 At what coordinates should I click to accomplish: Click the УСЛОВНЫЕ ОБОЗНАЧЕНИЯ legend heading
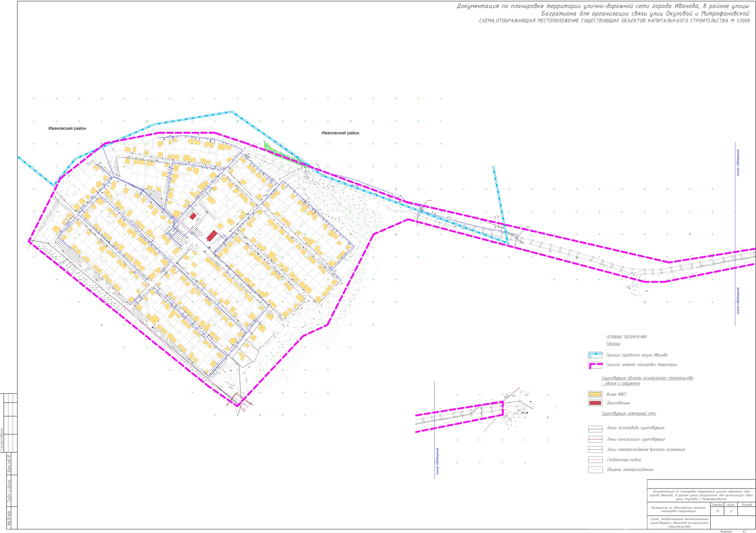pyautogui.click(x=626, y=337)
